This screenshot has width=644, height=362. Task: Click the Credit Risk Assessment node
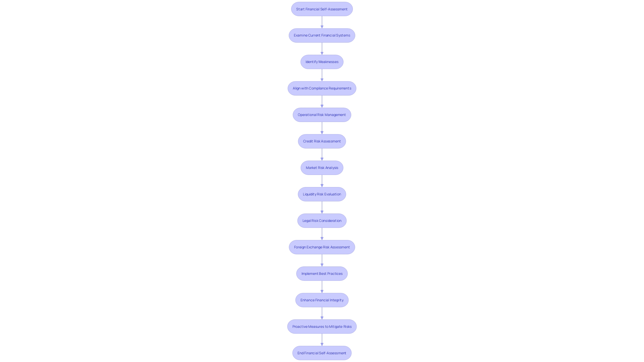pyautogui.click(x=322, y=141)
